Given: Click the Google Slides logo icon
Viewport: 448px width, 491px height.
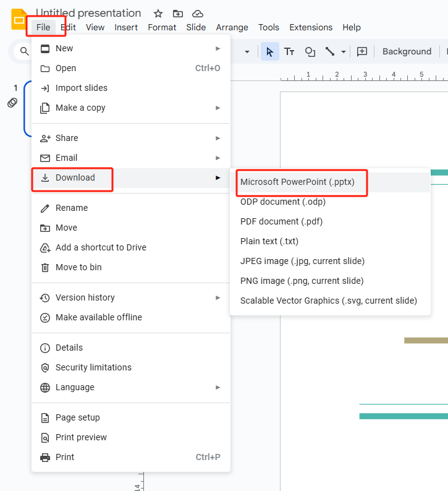Looking at the screenshot, I should click(x=19, y=19).
